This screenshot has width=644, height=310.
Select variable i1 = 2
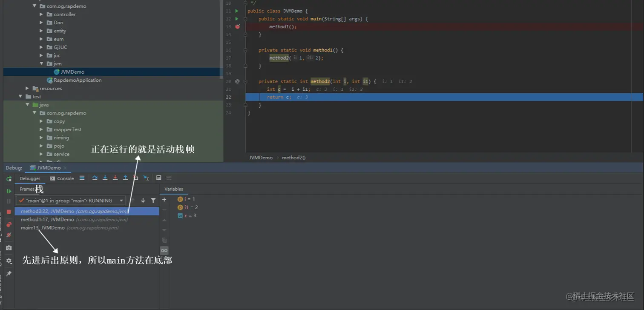pyautogui.click(x=188, y=207)
